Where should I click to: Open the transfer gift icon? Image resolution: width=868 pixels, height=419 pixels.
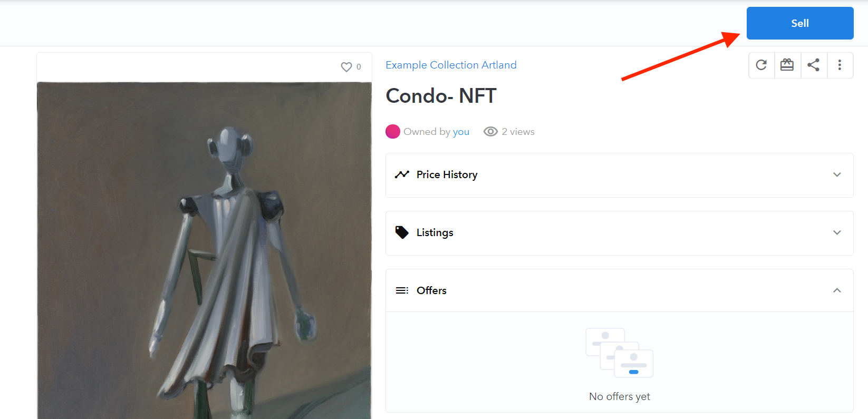point(787,65)
